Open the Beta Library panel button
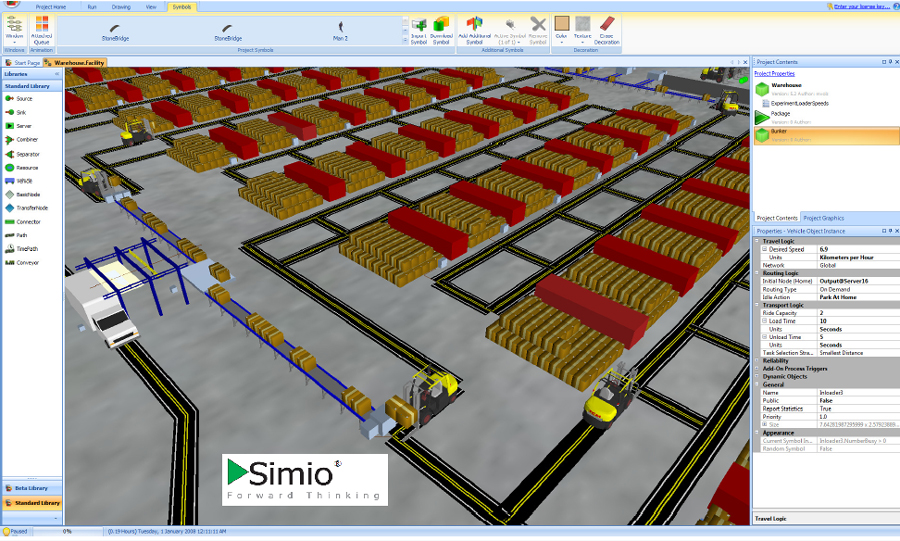The height and width of the screenshot is (541, 900). click(x=32, y=488)
